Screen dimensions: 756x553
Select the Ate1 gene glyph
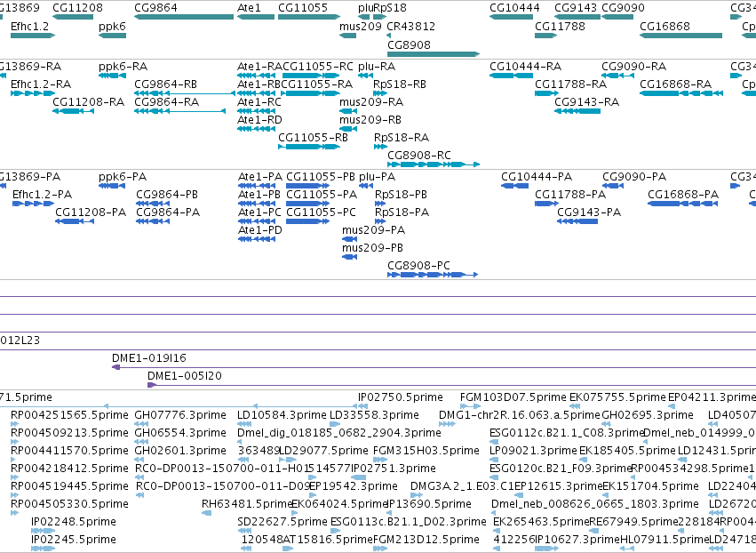click(x=256, y=17)
